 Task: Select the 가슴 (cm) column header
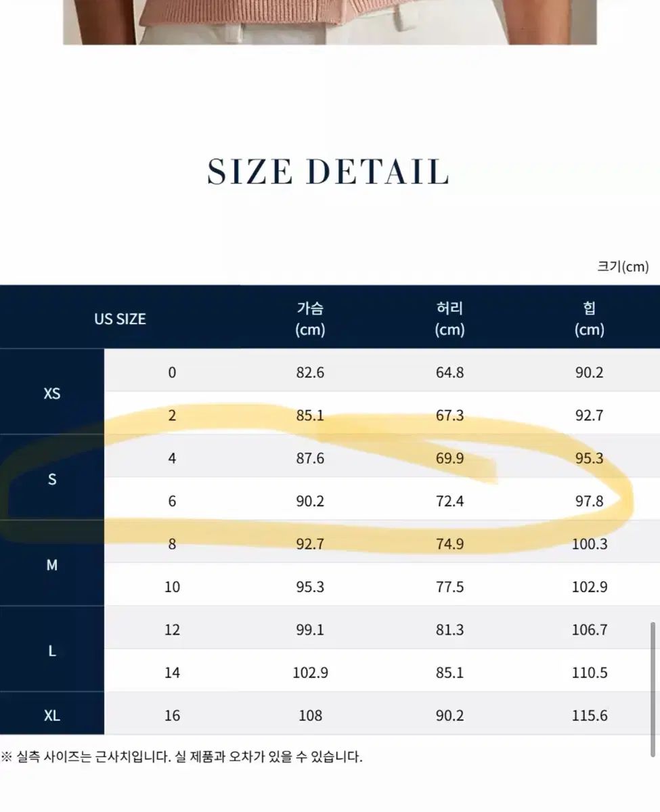310,319
